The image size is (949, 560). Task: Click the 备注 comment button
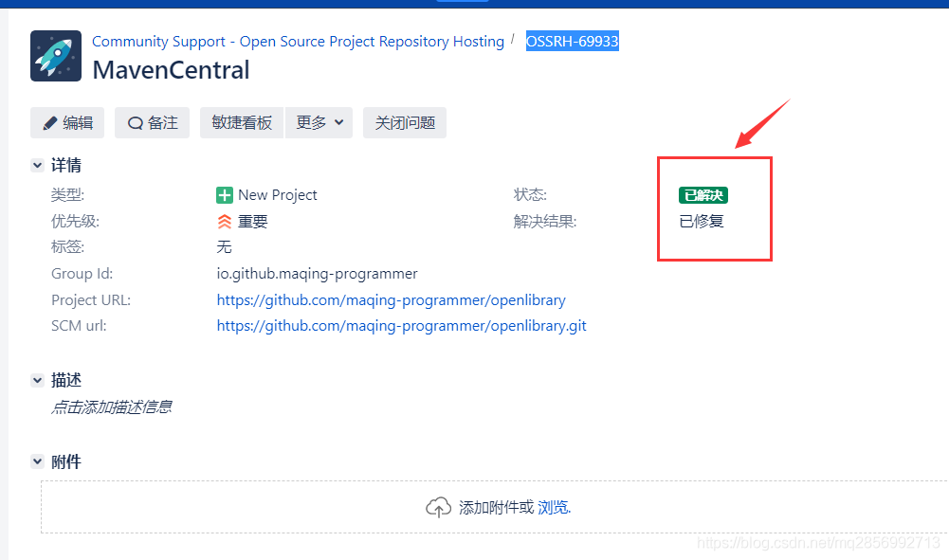coord(152,123)
